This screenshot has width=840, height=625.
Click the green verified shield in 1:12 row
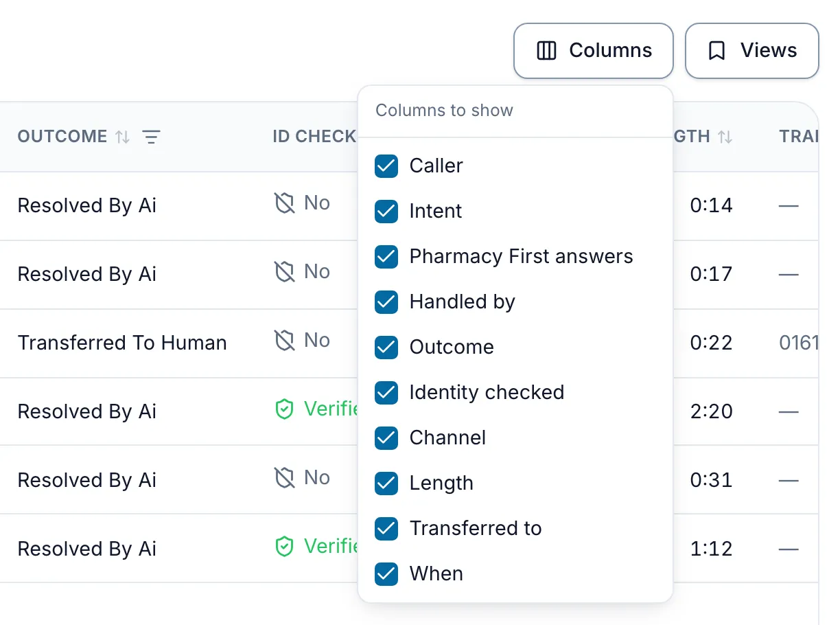pos(284,547)
